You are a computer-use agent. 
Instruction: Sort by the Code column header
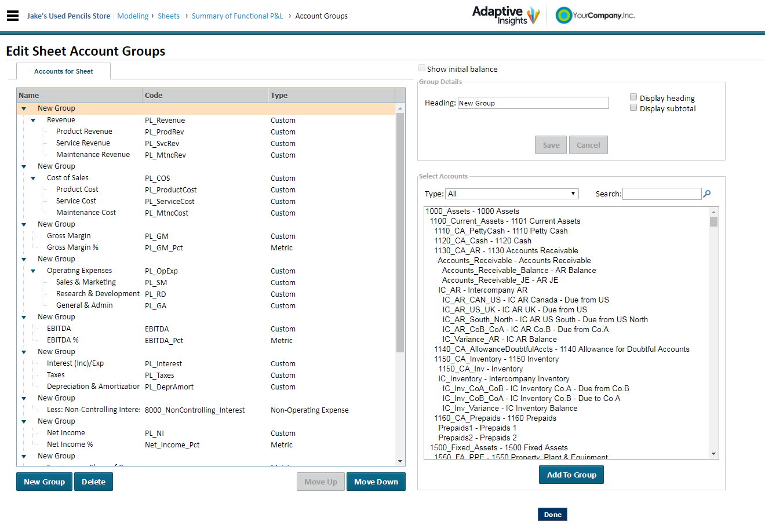205,96
